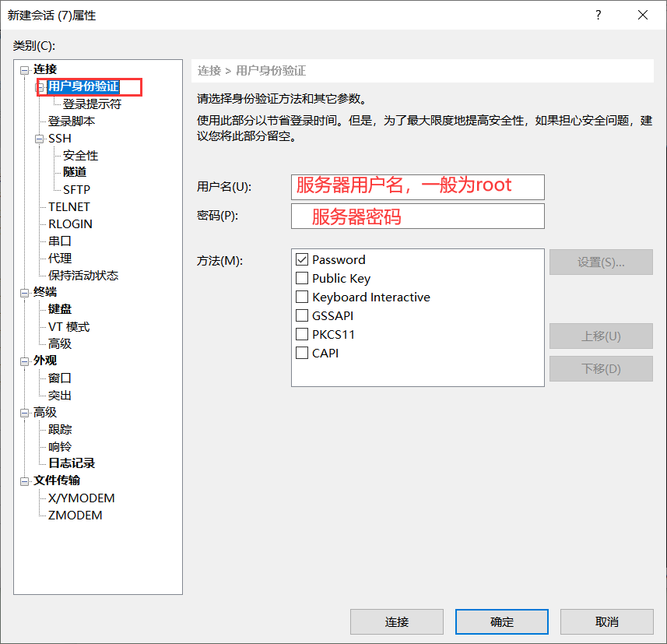Select the 连接 root category

(x=45, y=69)
